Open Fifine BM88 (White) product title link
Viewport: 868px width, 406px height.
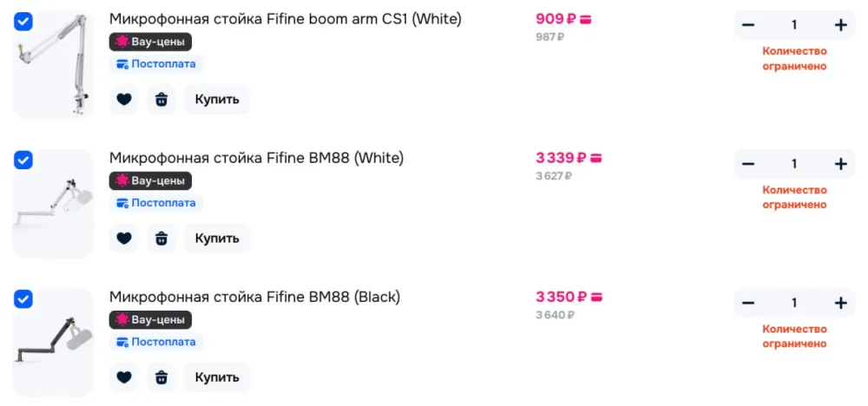tap(256, 158)
